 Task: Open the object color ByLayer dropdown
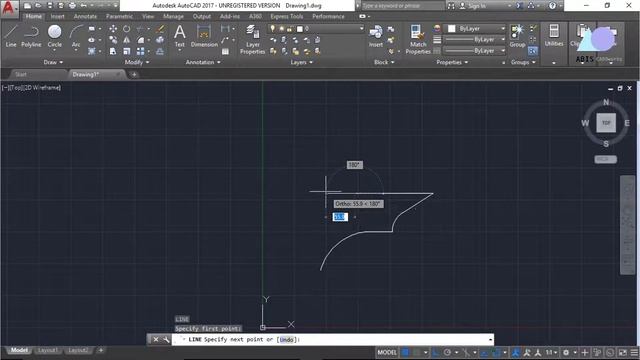point(475,29)
